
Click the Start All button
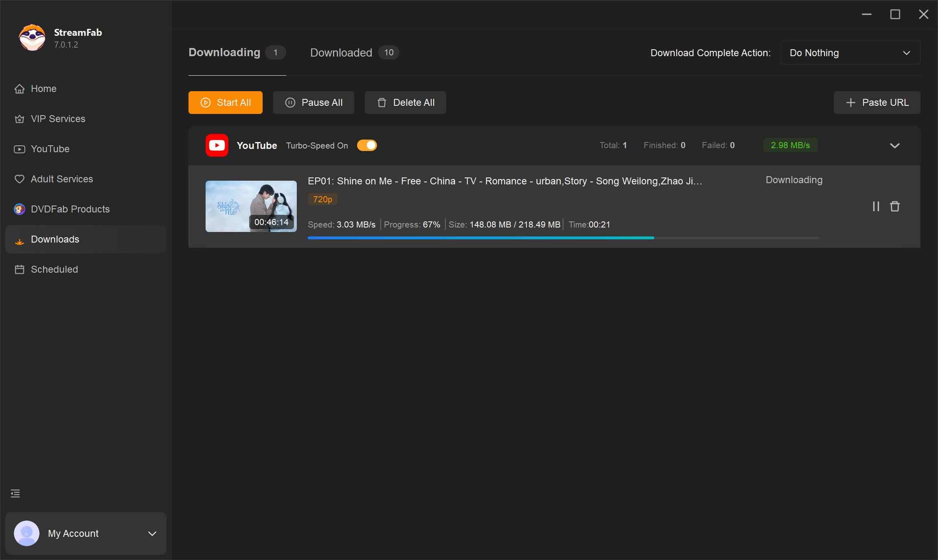click(x=225, y=103)
